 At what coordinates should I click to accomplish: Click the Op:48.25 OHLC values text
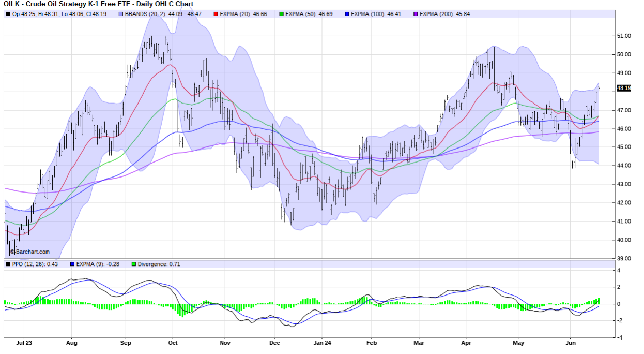(x=59, y=13)
